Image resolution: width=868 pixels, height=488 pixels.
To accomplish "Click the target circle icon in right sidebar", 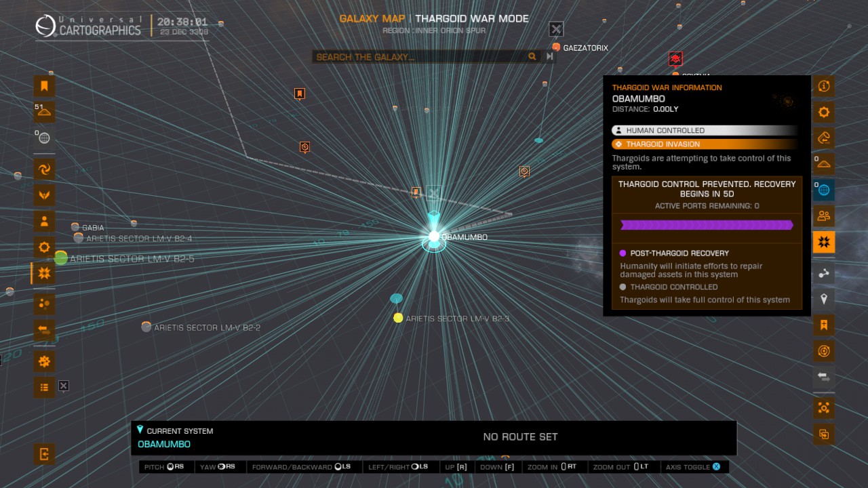I will tap(824, 350).
